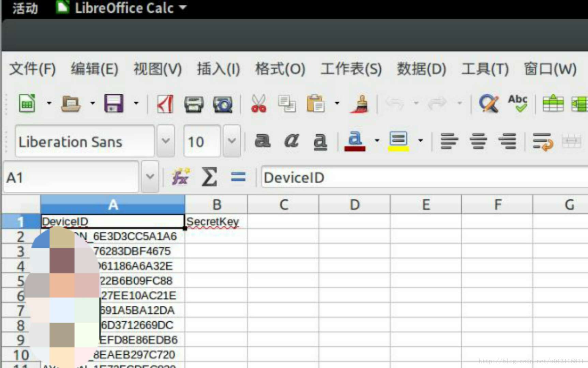Click the Name Box showing A1

tap(71, 177)
